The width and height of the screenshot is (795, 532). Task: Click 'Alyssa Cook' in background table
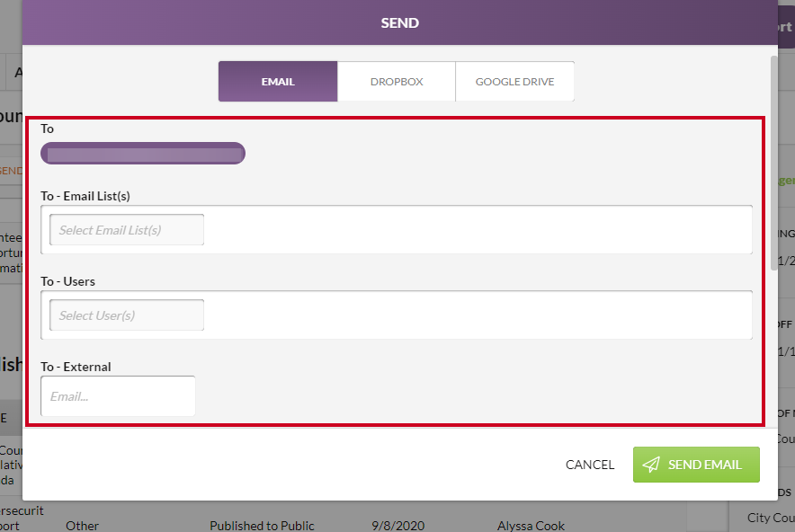(x=531, y=526)
